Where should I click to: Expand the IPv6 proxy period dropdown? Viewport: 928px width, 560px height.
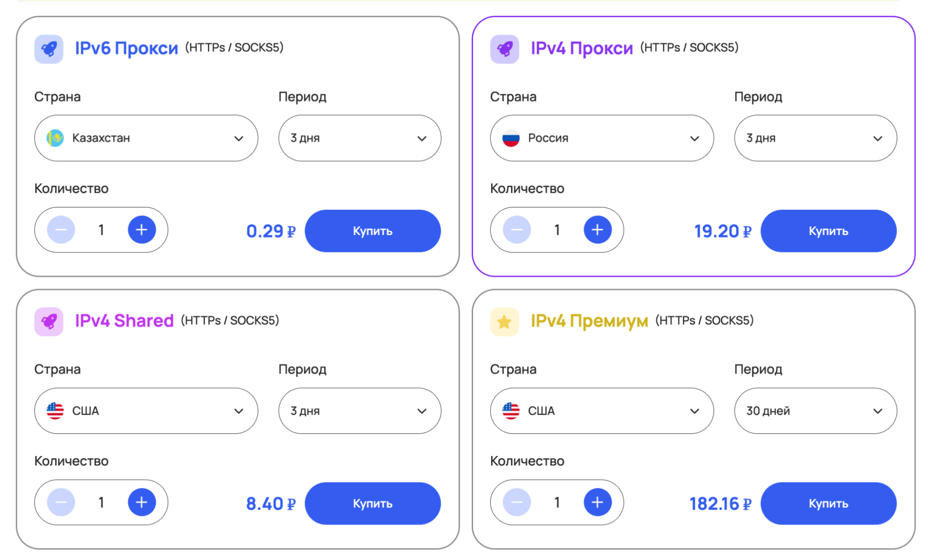(x=359, y=138)
